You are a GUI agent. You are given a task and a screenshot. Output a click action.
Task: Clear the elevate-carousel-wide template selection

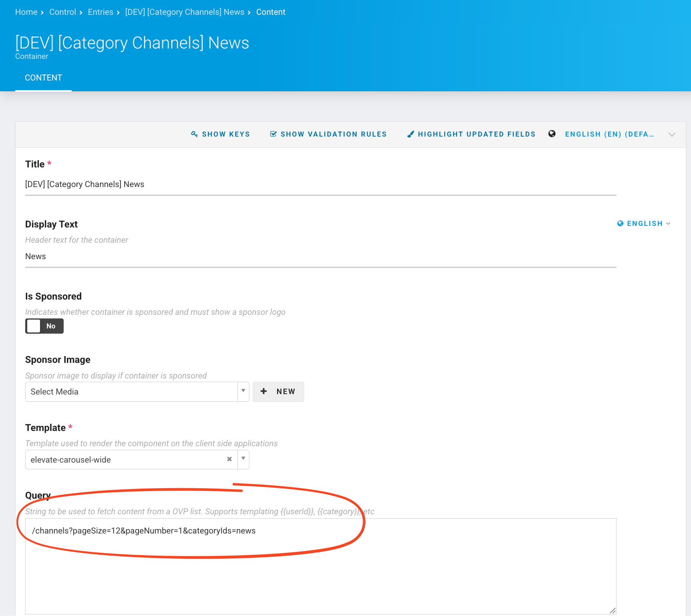click(229, 459)
